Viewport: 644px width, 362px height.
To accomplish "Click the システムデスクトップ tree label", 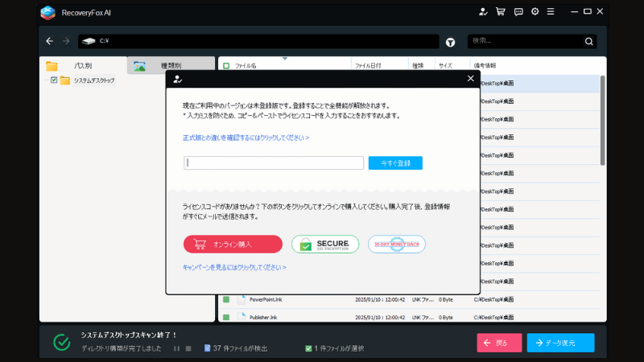I will pos(94,80).
